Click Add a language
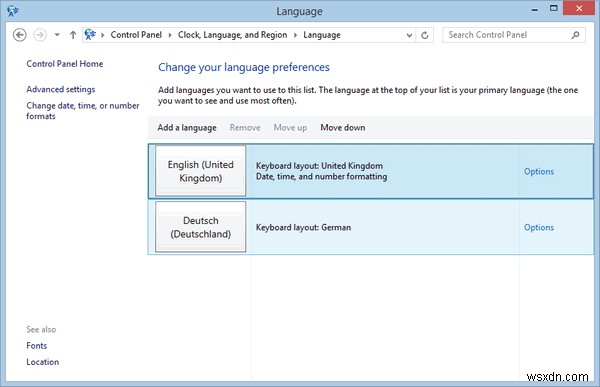This screenshot has width=600, height=387. 187,127
